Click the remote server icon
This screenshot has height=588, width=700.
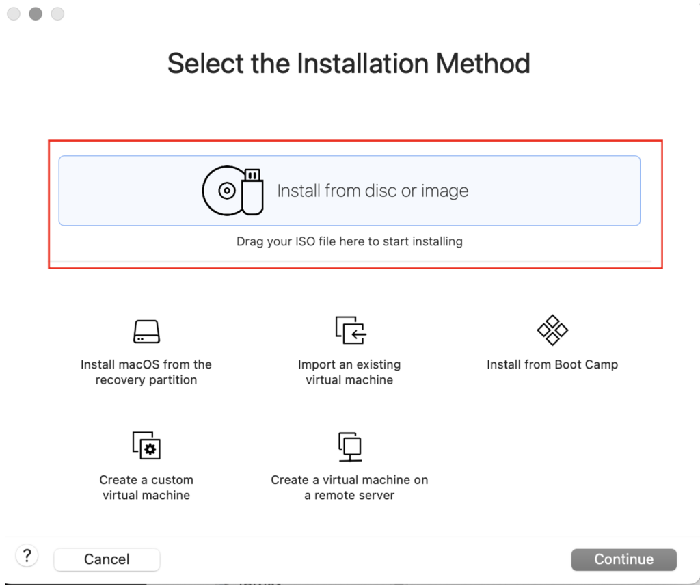click(x=350, y=446)
